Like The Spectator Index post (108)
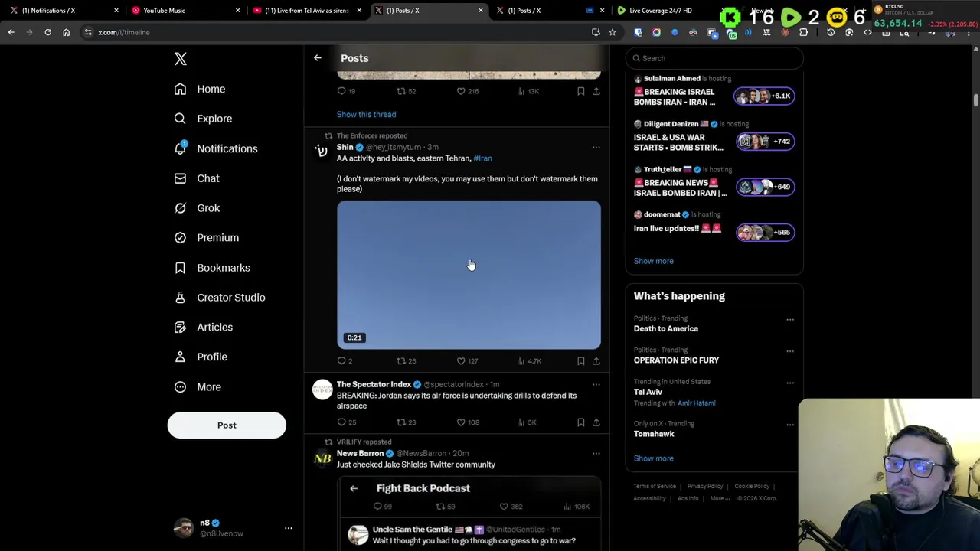Screen dimensions: 980x551 click(x=468, y=422)
